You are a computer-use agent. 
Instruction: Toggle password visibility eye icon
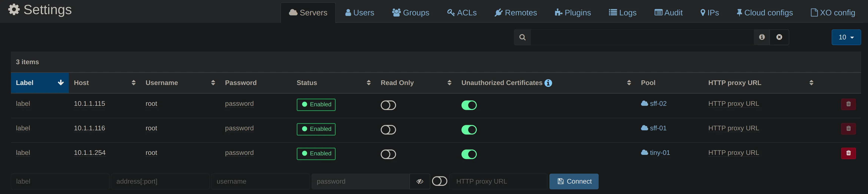coord(419,182)
